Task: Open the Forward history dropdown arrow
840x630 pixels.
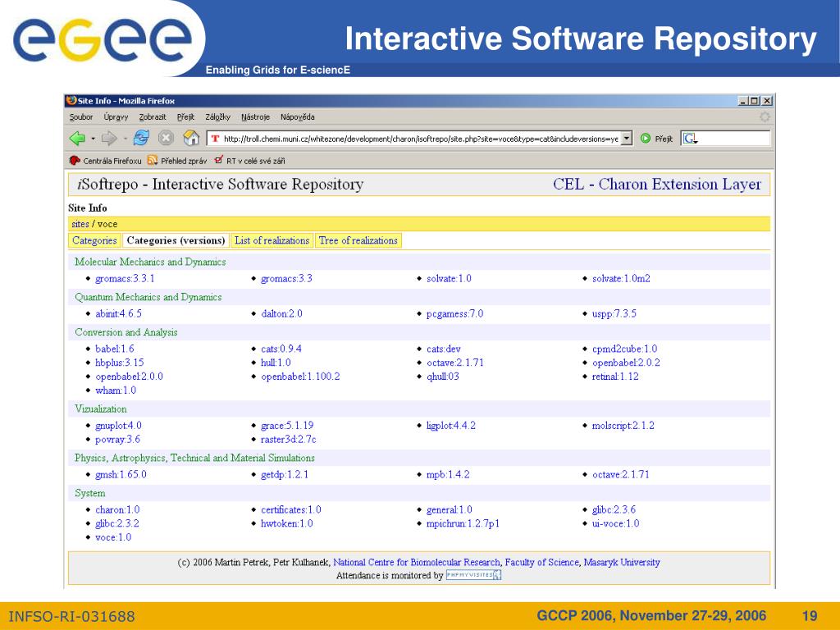Action: 125,139
